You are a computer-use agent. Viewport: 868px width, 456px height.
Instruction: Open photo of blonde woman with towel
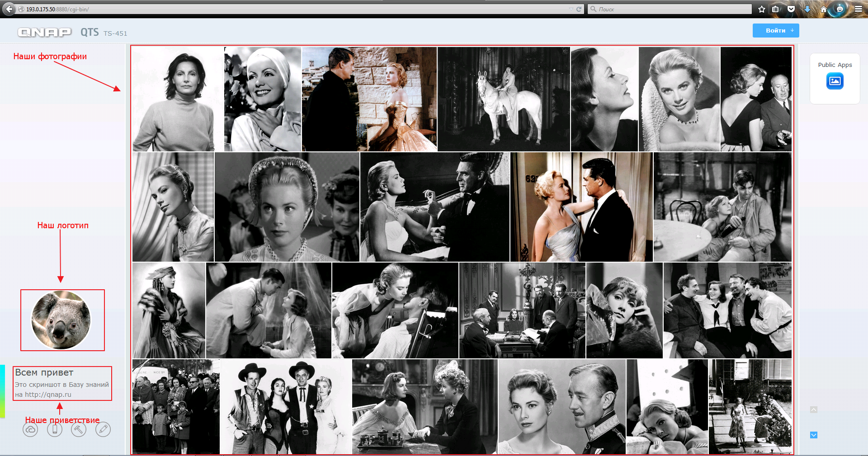point(679,99)
